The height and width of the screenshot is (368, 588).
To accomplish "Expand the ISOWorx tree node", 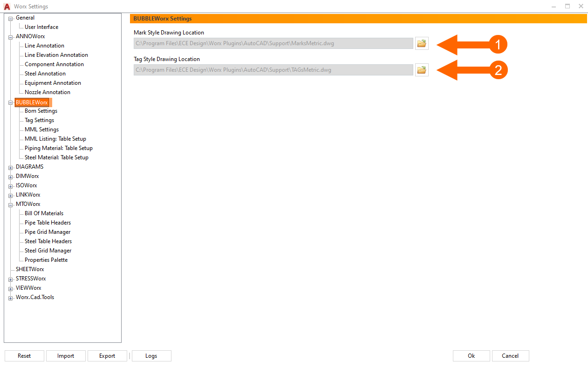I will point(11,186).
